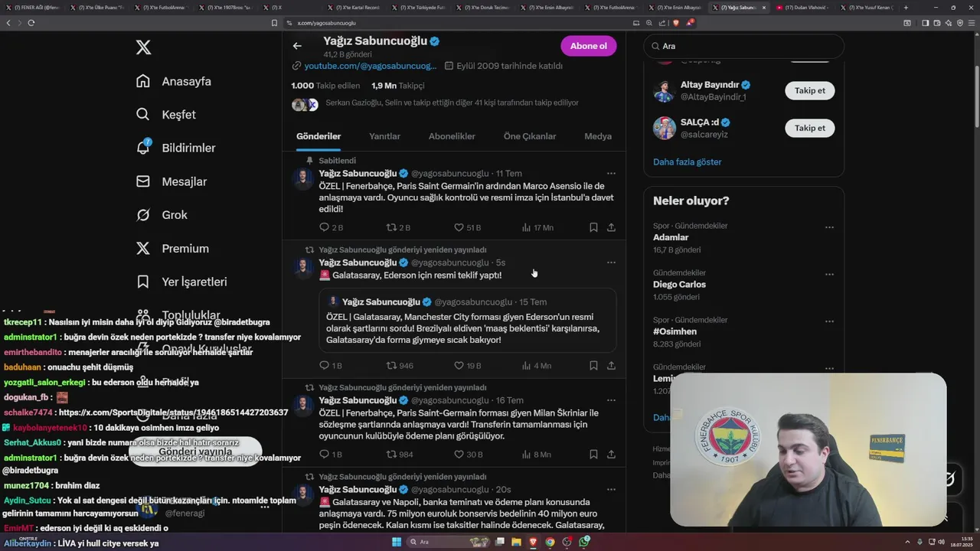Like the Škriniar post with 30 B likes
This screenshot has width=980, height=551.
(x=468, y=455)
